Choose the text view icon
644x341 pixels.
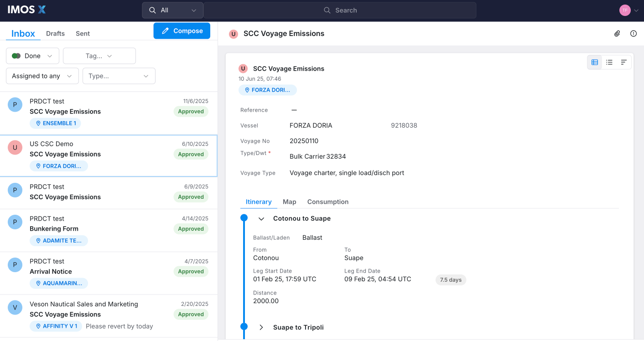623,62
